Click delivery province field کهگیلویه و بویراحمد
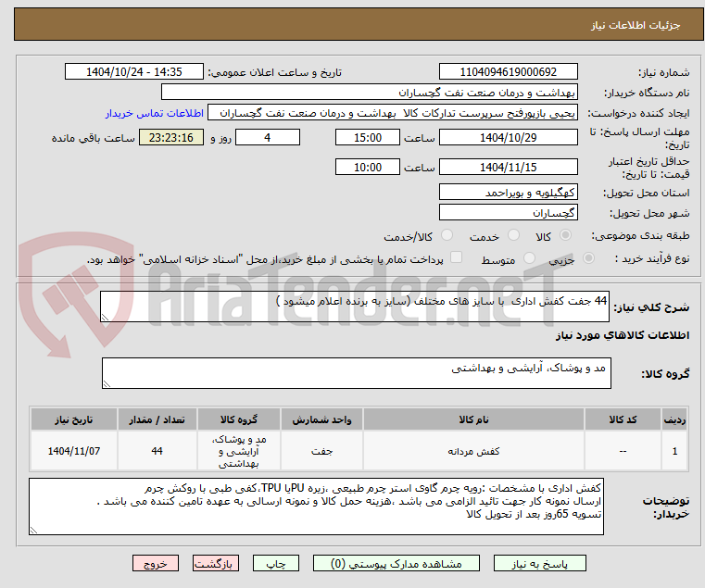Viewport: 705px width, 588px height. [508, 192]
